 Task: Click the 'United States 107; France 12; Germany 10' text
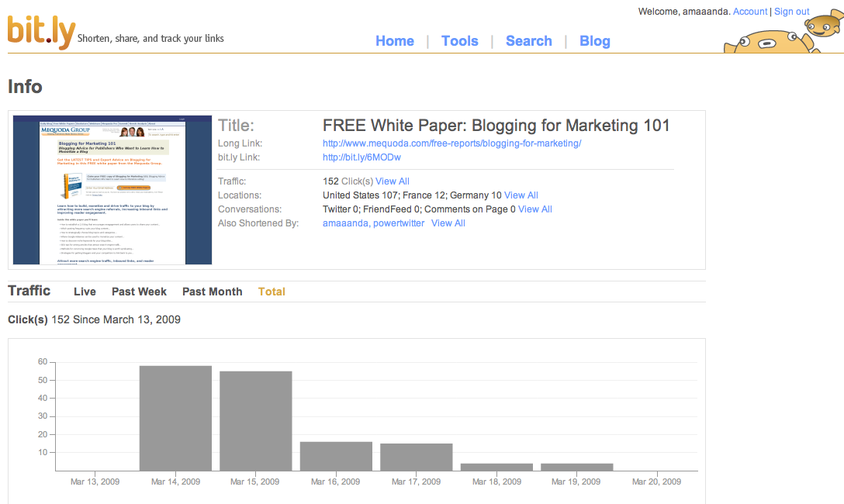coord(413,195)
